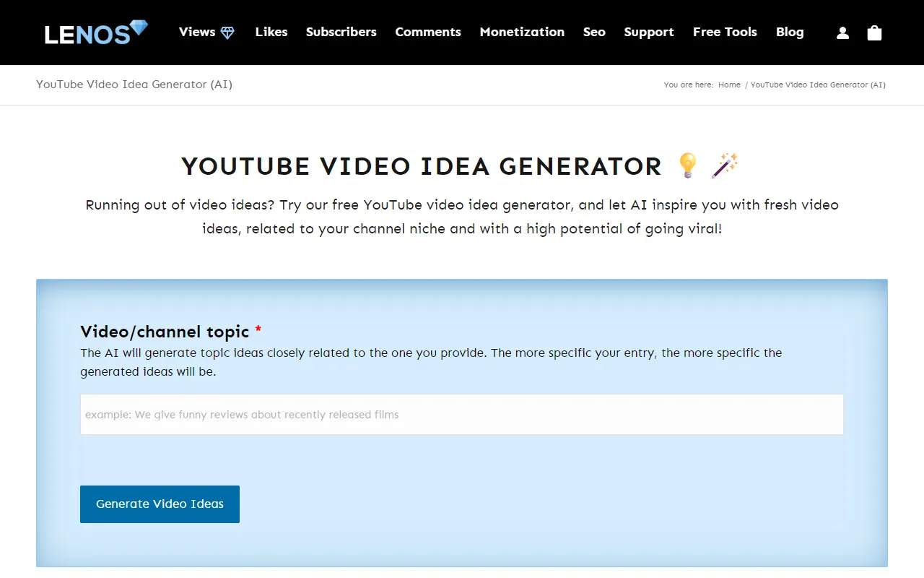Go to the Support page
The image size is (924, 578).
pos(649,32)
